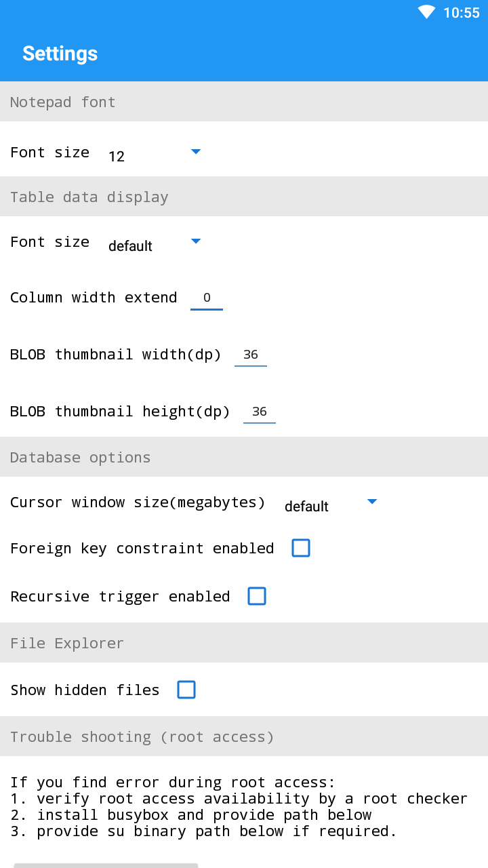Edit the BLOB thumbnail height field
488x868 pixels.
[x=260, y=412]
